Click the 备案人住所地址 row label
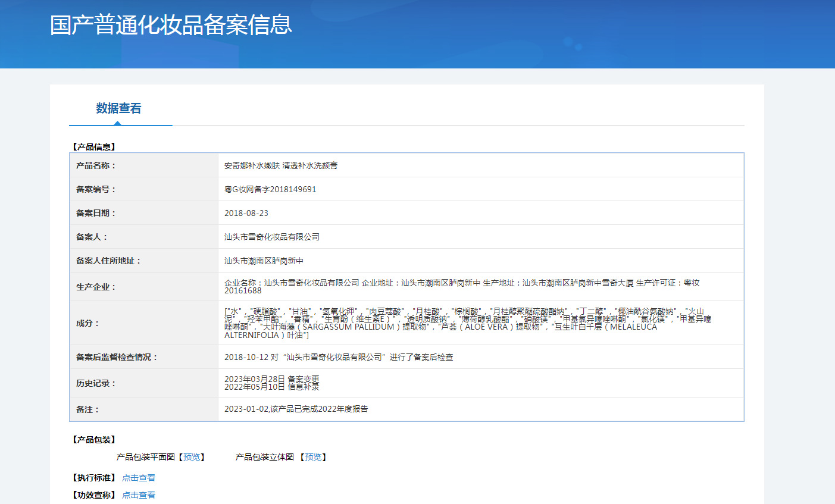This screenshot has width=835, height=504. [108, 261]
